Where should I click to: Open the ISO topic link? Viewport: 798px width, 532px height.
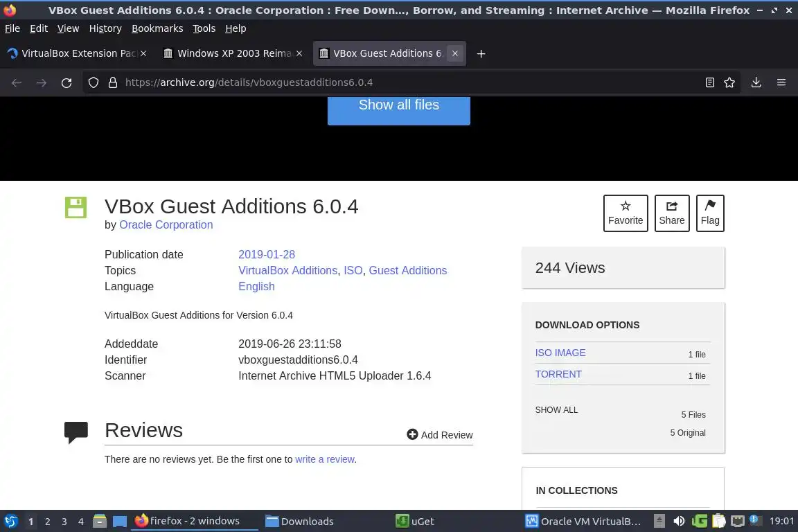tap(353, 270)
